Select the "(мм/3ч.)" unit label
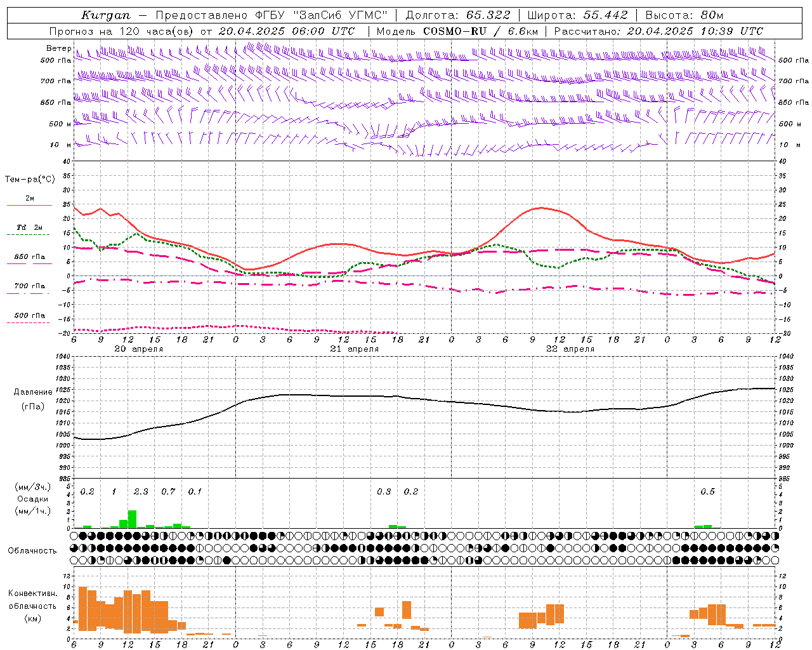The image size is (812, 650). pyautogui.click(x=32, y=487)
